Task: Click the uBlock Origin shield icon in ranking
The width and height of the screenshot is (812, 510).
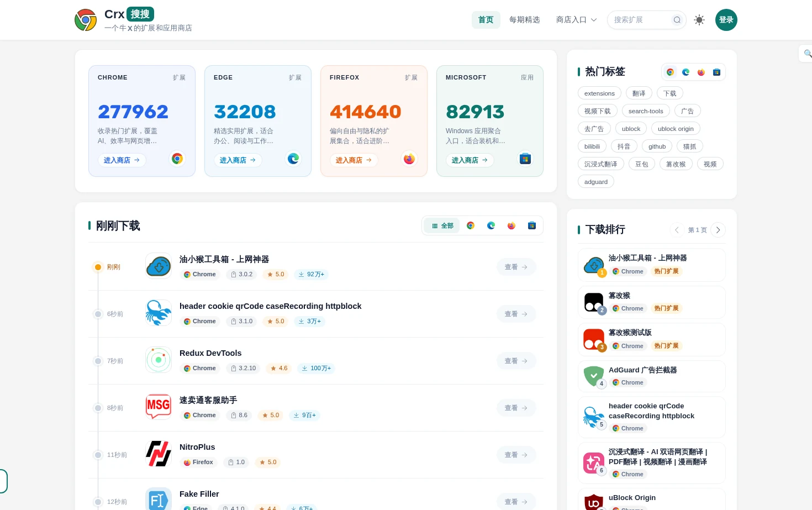Action: coord(594,501)
